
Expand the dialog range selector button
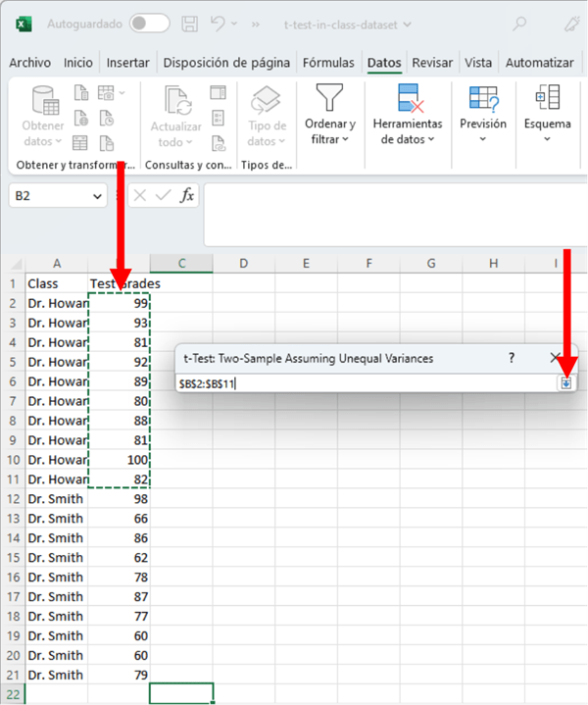click(566, 383)
